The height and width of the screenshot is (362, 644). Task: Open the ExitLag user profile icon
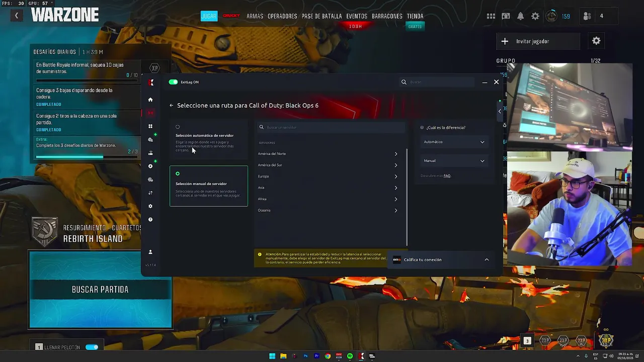click(x=150, y=252)
